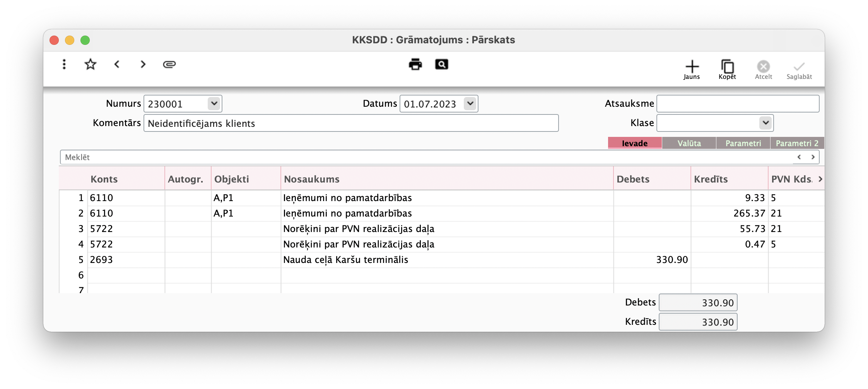Click Objekti cell A,P1 in row 1

coord(246,198)
